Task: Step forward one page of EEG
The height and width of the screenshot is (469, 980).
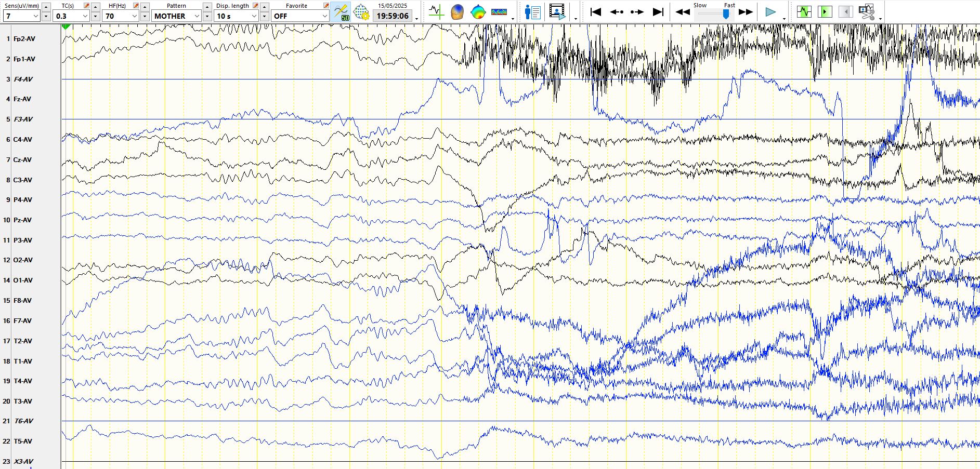Action: [637, 11]
